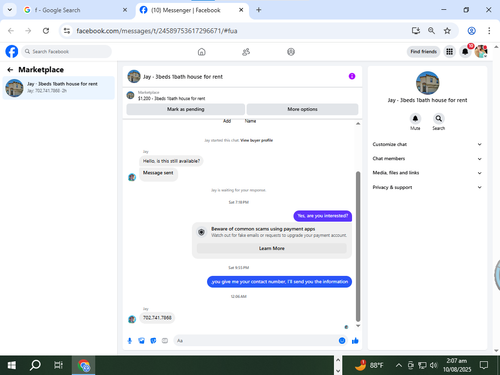500x375 pixels.
Task: Click the chat scrollbar thumb
Action: tap(358, 246)
